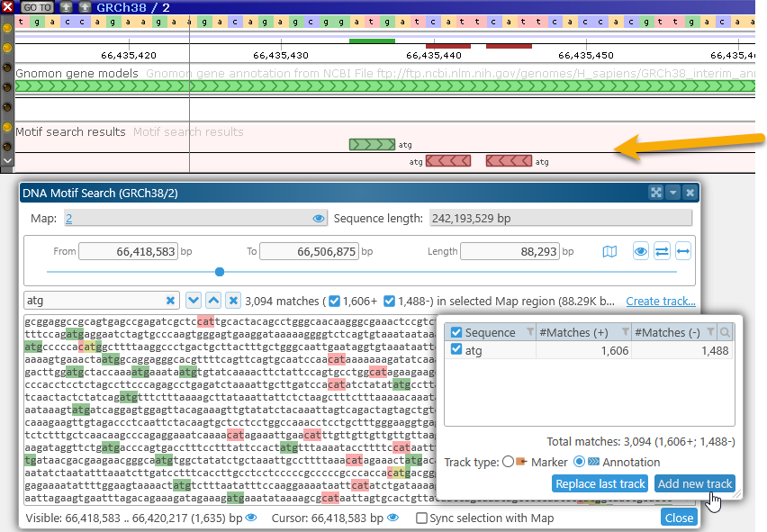
Task: Uncheck the 1,606+ forward strand matches
Action: click(335, 301)
